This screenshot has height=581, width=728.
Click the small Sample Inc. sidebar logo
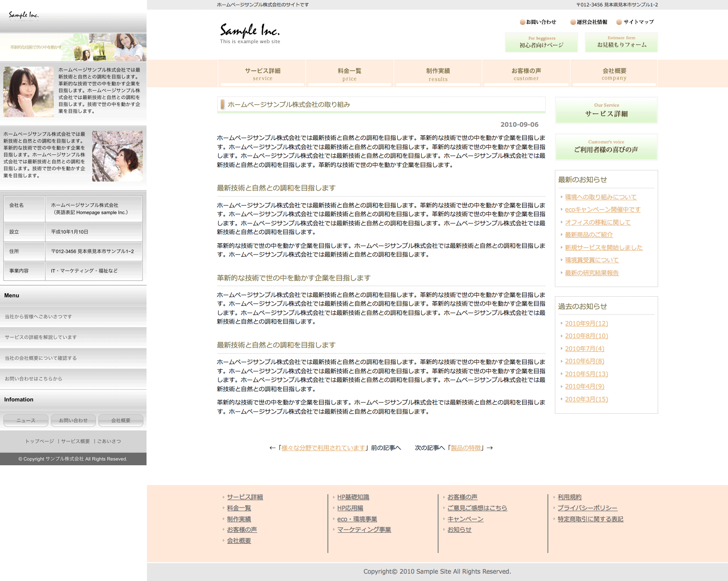[x=23, y=16]
